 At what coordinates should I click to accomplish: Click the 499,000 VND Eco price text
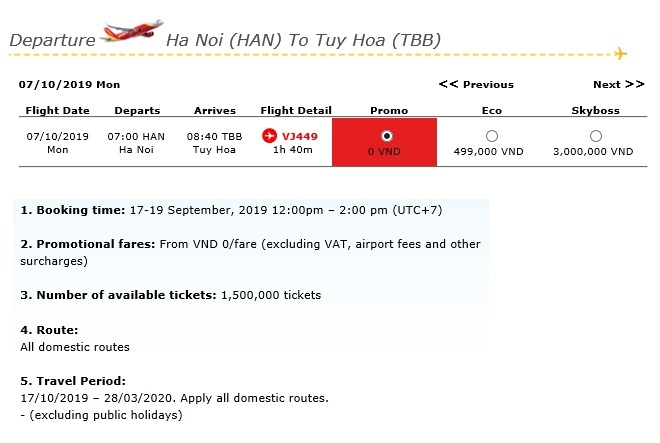pyautogui.click(x=489, y=152)
